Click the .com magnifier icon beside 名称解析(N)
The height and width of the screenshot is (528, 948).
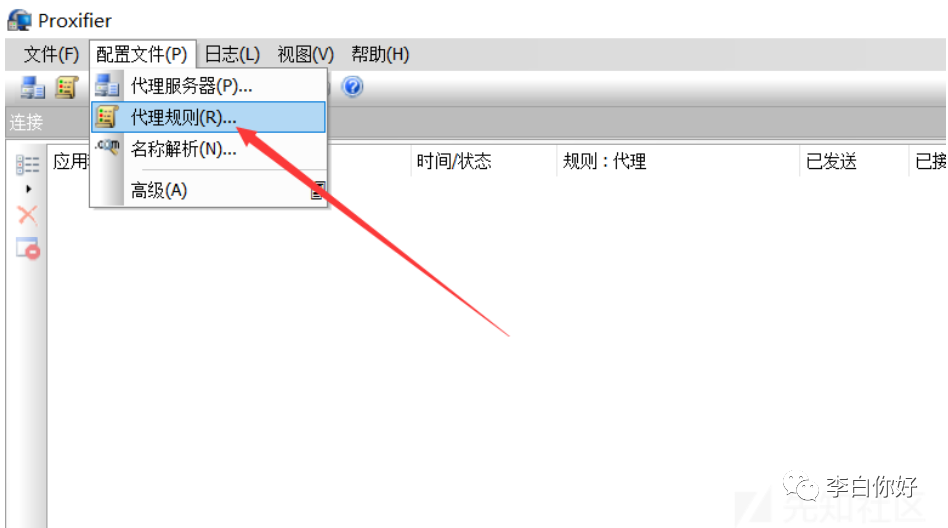(x=108, y=147)
